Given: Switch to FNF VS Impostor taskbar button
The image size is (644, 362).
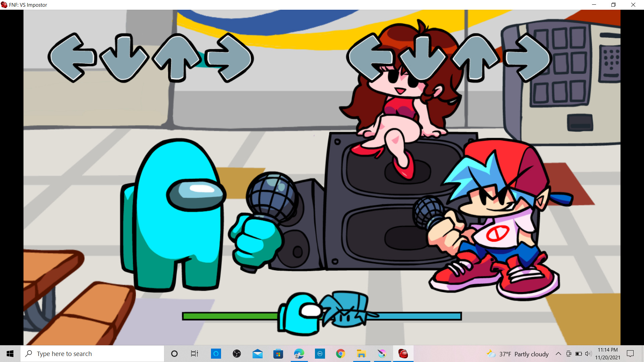Looking at the screenshot, I should [403, 354].
